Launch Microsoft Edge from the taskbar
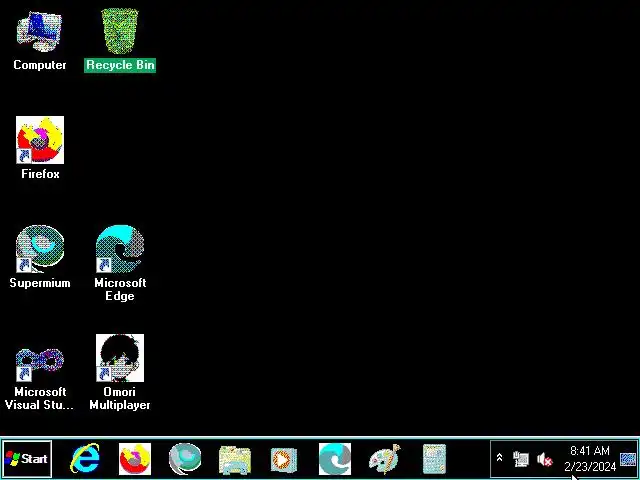Viewport: 640px width, 480px height. [335, 459]
